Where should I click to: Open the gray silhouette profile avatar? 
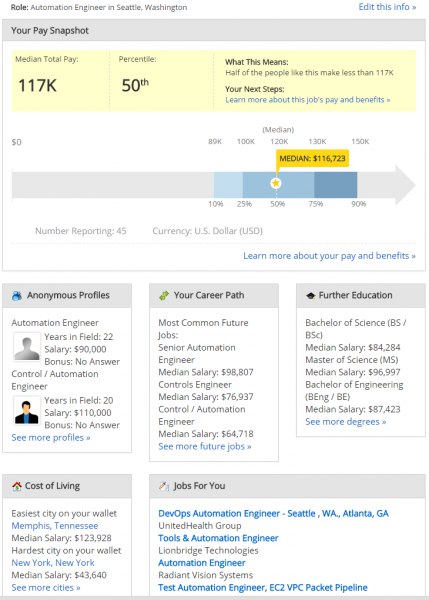click(x=26, y=347)
